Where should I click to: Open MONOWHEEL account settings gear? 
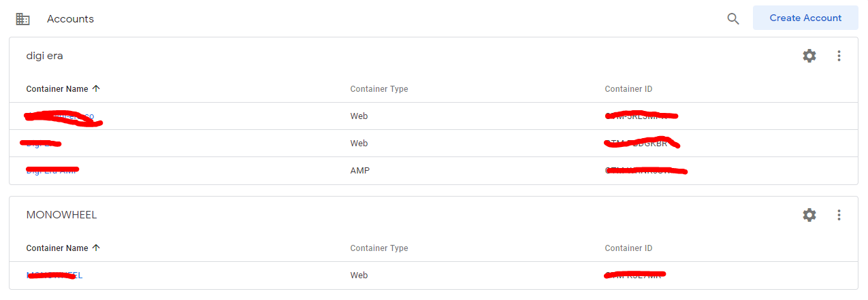[x=809, y=215]
